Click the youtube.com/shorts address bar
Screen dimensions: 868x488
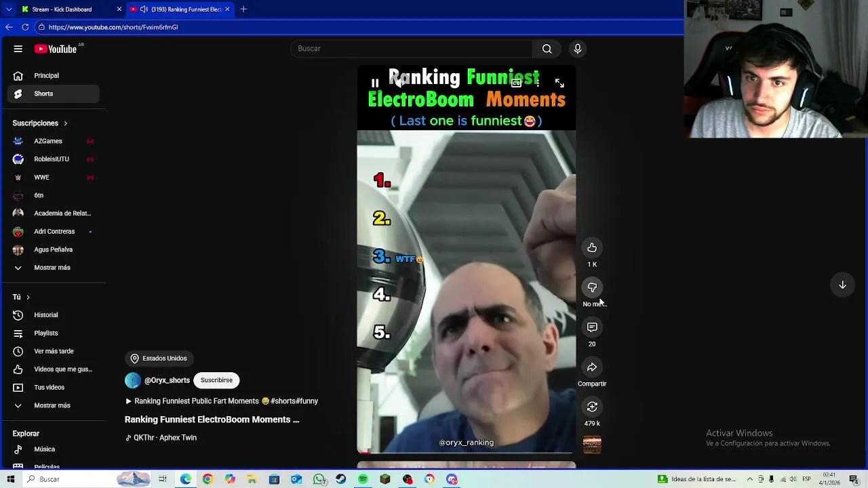(x=359, y=27)
